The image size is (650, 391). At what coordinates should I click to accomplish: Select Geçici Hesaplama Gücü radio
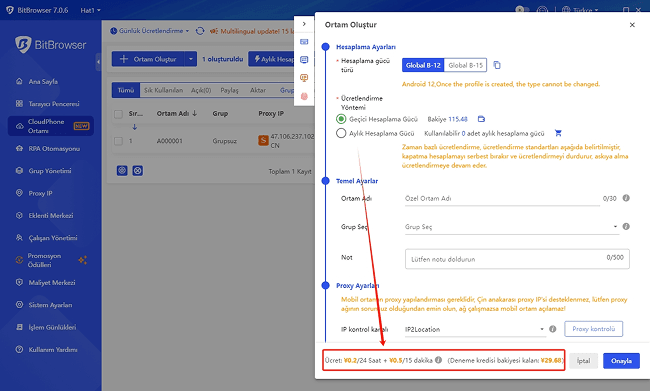341,119
